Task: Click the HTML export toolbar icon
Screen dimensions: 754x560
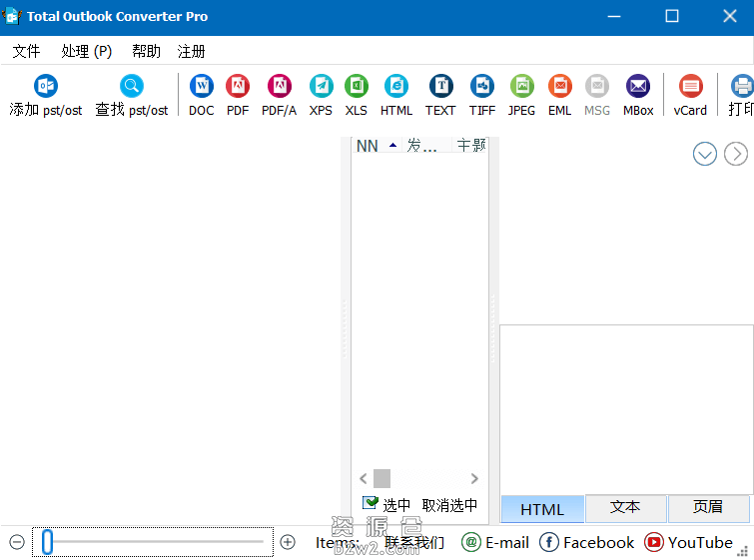Action: tap(396, 87)
